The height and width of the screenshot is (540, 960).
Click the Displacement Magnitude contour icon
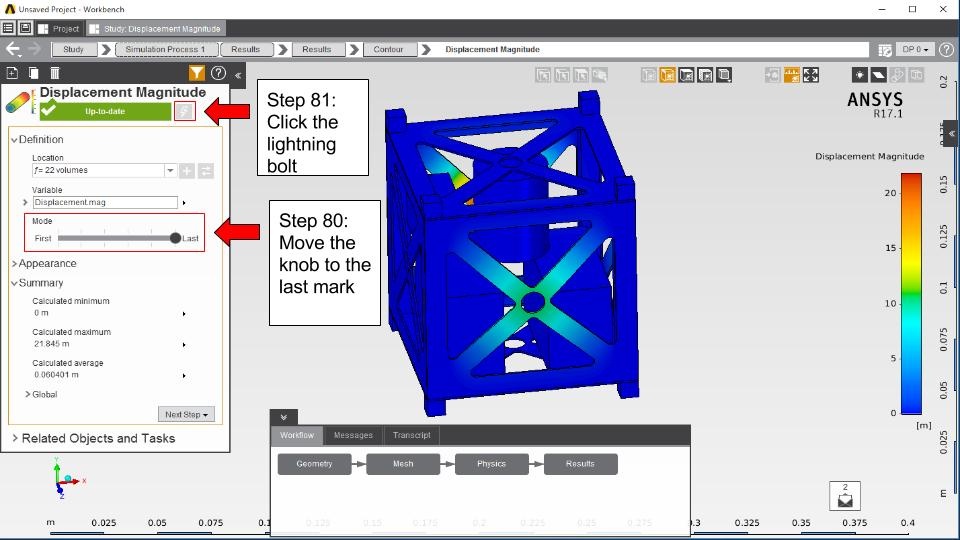20,102
